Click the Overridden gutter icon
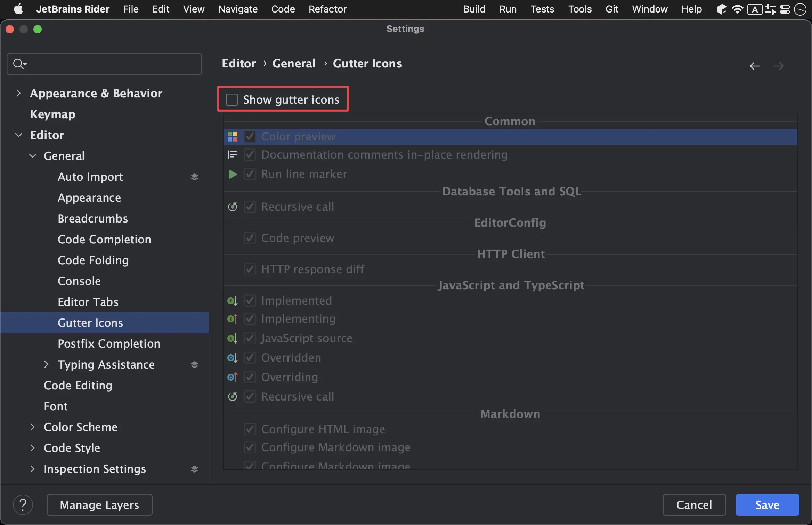The image size is (812, 525). click(233, 357)
